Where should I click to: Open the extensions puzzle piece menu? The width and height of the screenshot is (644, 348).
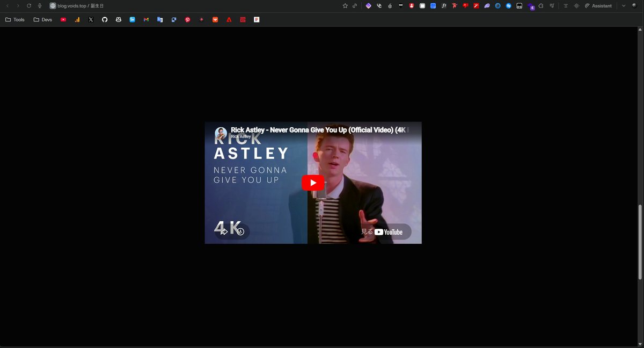pyautogui.click(x=541, y=6)
